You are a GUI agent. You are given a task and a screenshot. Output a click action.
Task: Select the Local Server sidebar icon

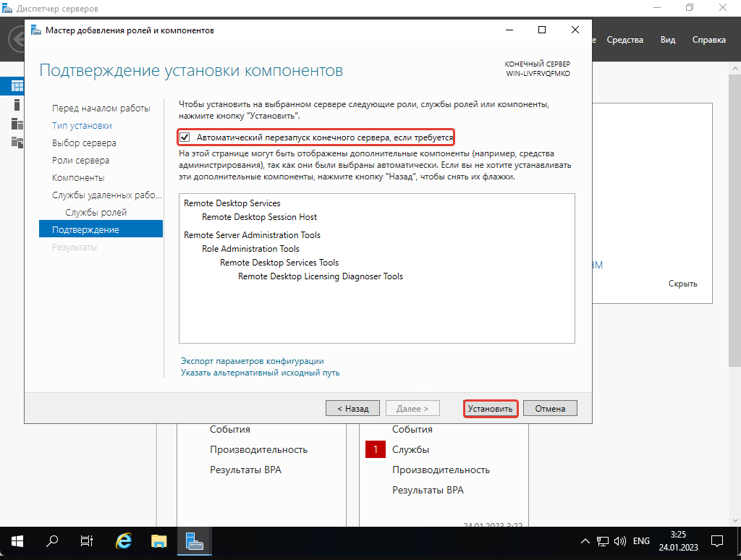coord(16,105)
